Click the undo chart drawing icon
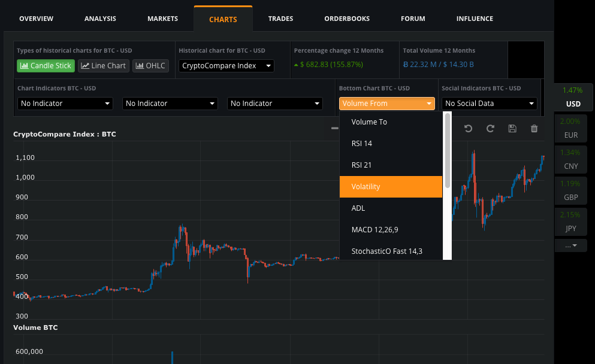 point(469,129)
